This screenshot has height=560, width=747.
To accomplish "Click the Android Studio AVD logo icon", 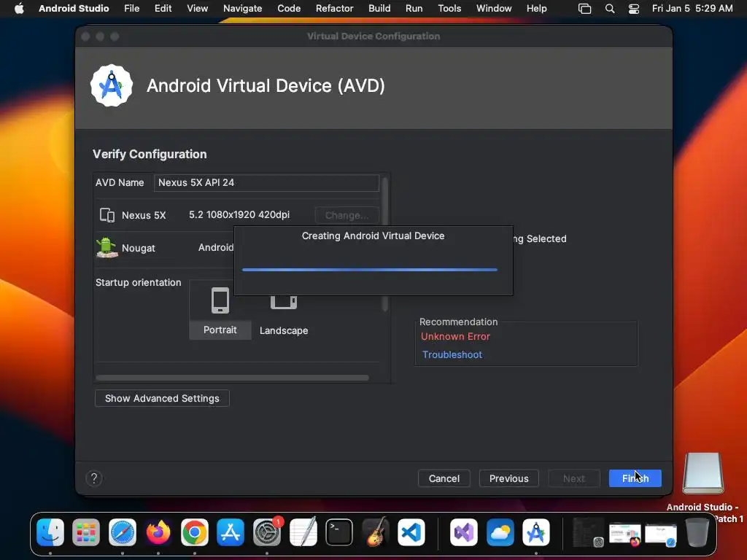I will click(x=112, y=86).
